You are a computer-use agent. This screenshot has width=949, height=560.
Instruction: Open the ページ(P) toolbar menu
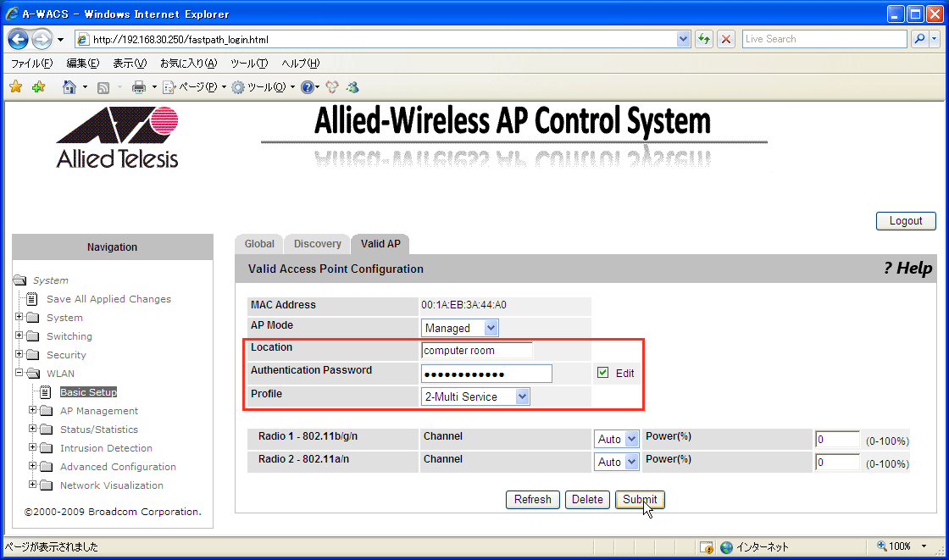pyautogui.click(x=194, y=87)
